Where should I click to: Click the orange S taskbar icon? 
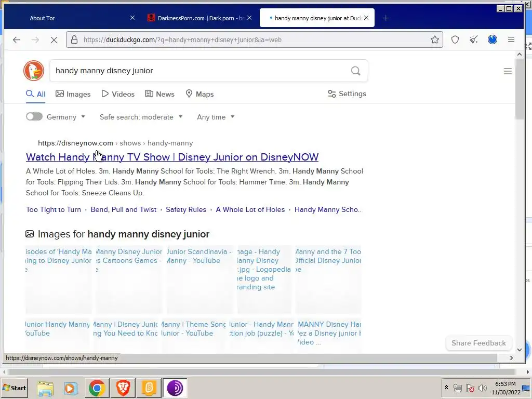click(149, 388)
